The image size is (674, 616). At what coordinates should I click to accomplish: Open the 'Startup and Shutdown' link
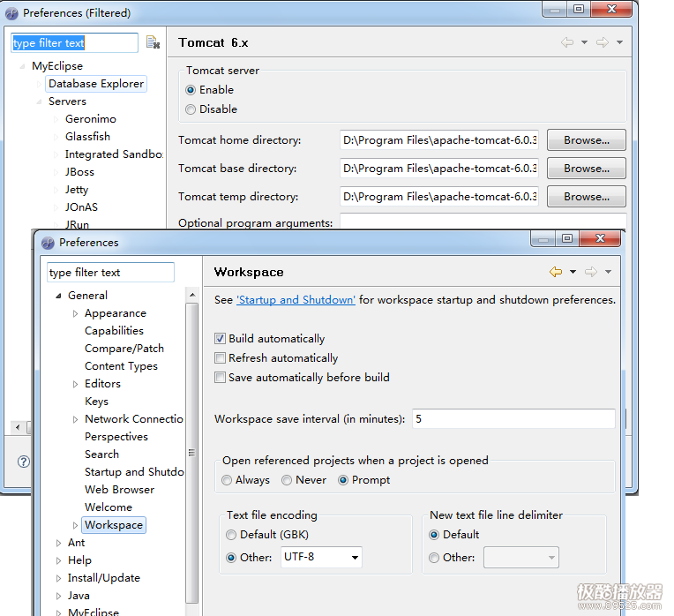(296, 300)
